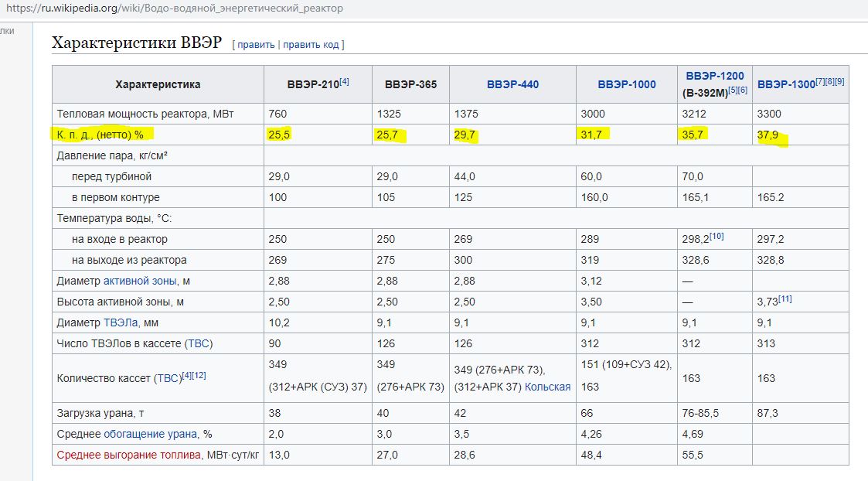Viewport: 868px width, 481px height.
Task: Open the ВВЭР-1000 header link
Action: 627,84
